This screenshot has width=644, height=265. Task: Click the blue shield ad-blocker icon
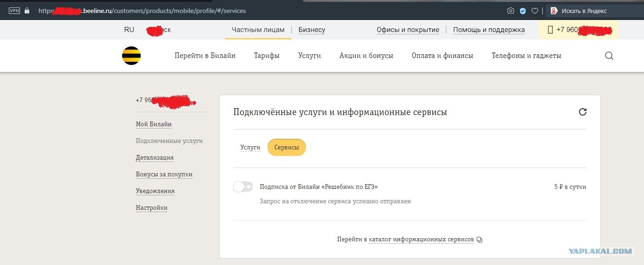point(523,11)
